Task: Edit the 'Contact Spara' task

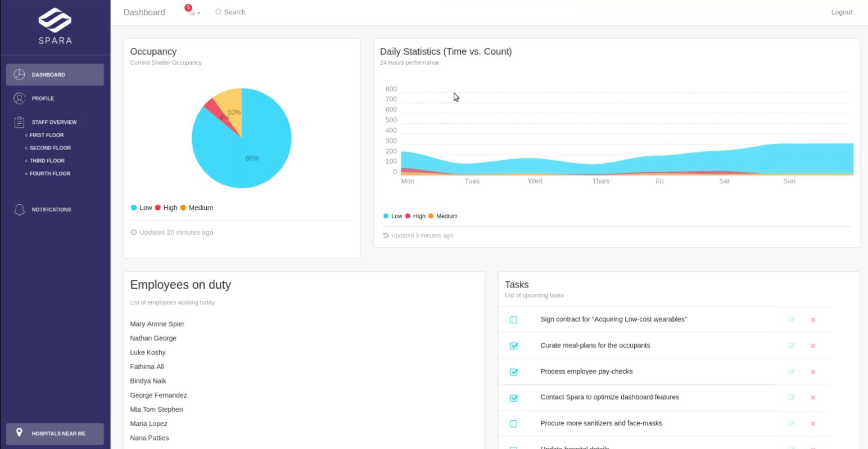Action: [792, 397]
